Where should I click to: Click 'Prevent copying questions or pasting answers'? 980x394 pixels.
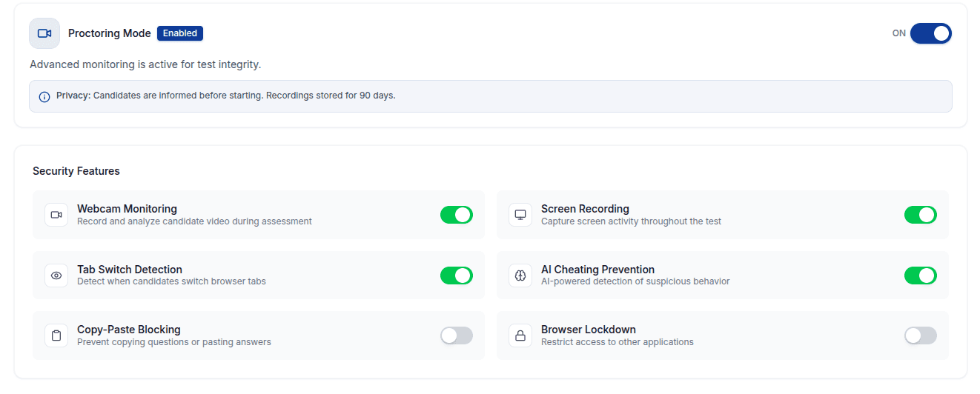click(x=174, y=342)
